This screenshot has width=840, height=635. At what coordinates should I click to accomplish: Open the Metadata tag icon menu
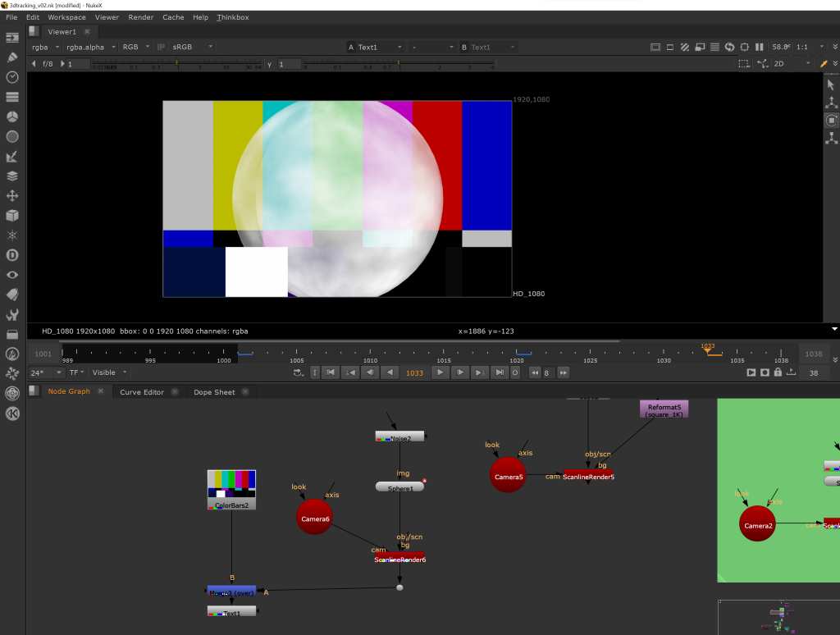(x=12, y=295)
